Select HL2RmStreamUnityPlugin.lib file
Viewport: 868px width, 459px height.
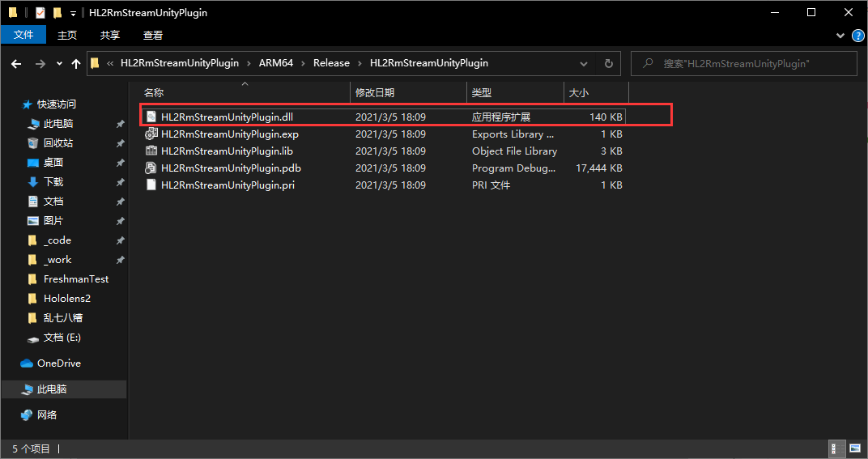384,151
